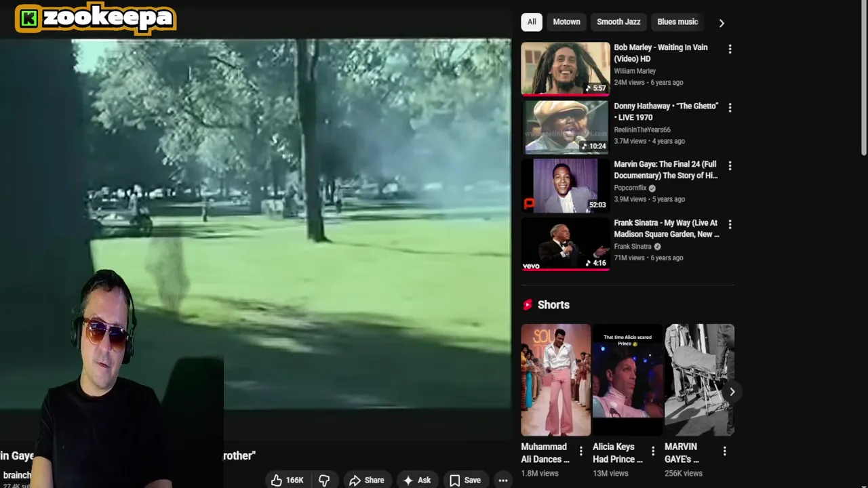
Task: Click Popcornflix channel name
Action: [x=631, y=188]
